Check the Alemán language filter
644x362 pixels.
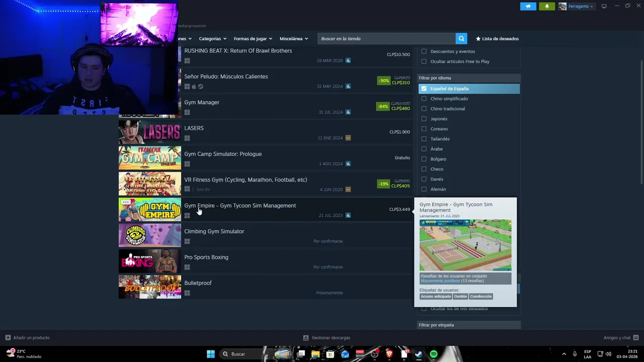[424, 189]
